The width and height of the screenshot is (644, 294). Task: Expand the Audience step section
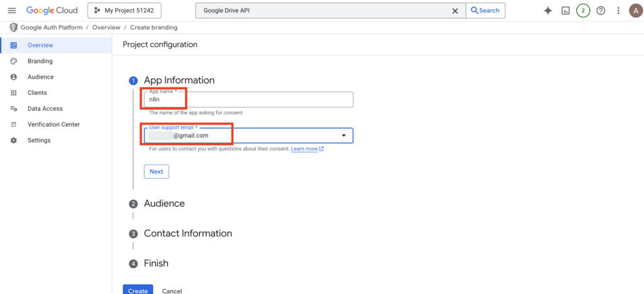(x=164, y=204)
